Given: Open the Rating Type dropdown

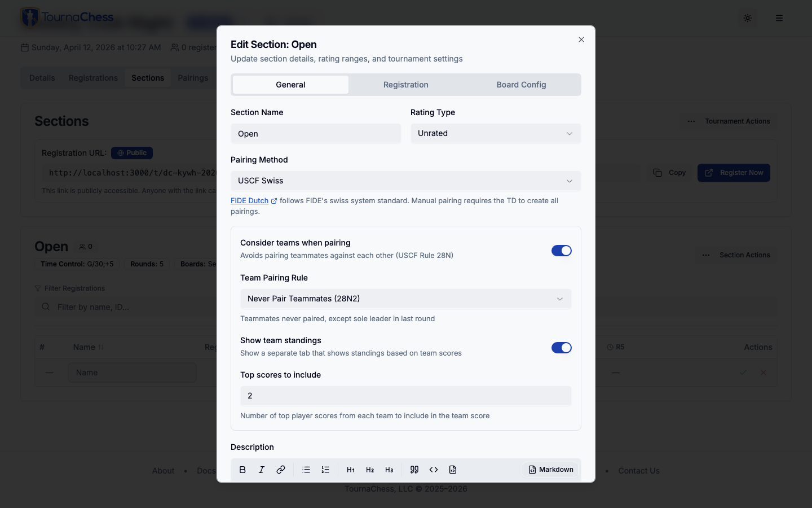Looking at the screenshot, I should (x=495, y=134).
